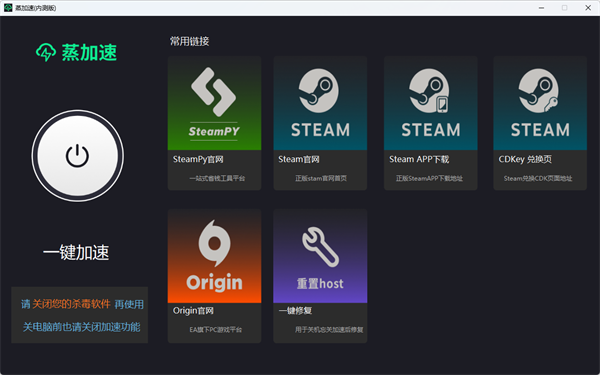Image resolution: width=600 pixels, height=375 pixels.
Task: Click the round power button to start acceleration
Action: [x=78, y=156]
